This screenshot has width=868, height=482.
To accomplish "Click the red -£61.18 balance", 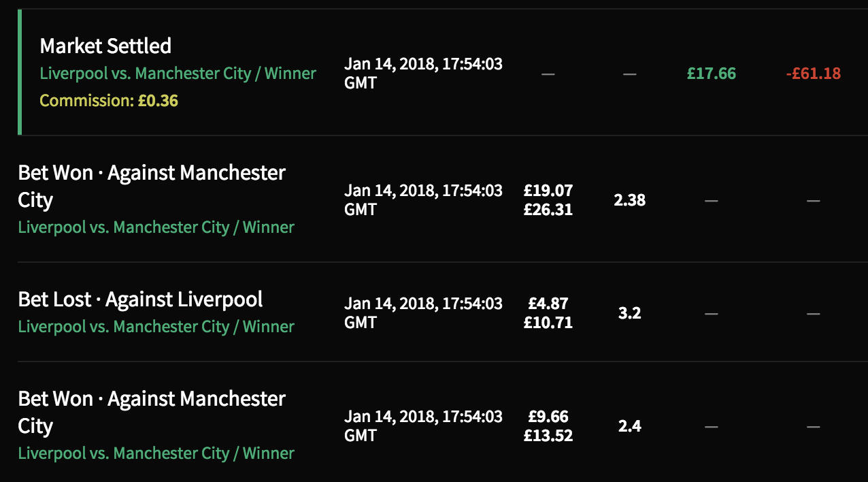I will click(x=813, y=74).
